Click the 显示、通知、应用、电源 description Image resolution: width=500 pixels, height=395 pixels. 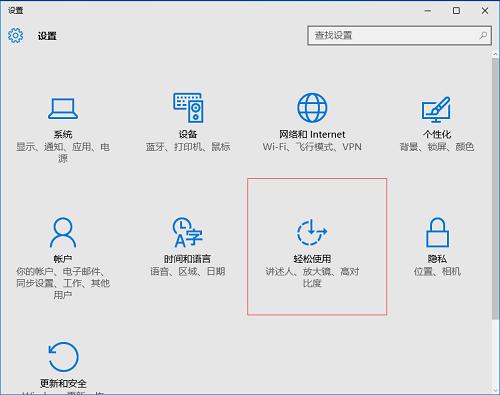(63, 153)
